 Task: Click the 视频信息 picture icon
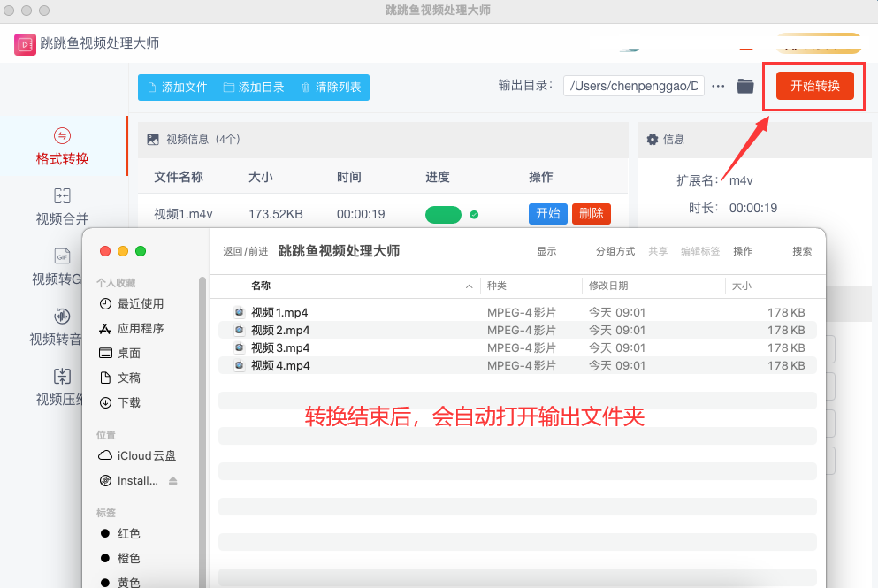(152, 140)
